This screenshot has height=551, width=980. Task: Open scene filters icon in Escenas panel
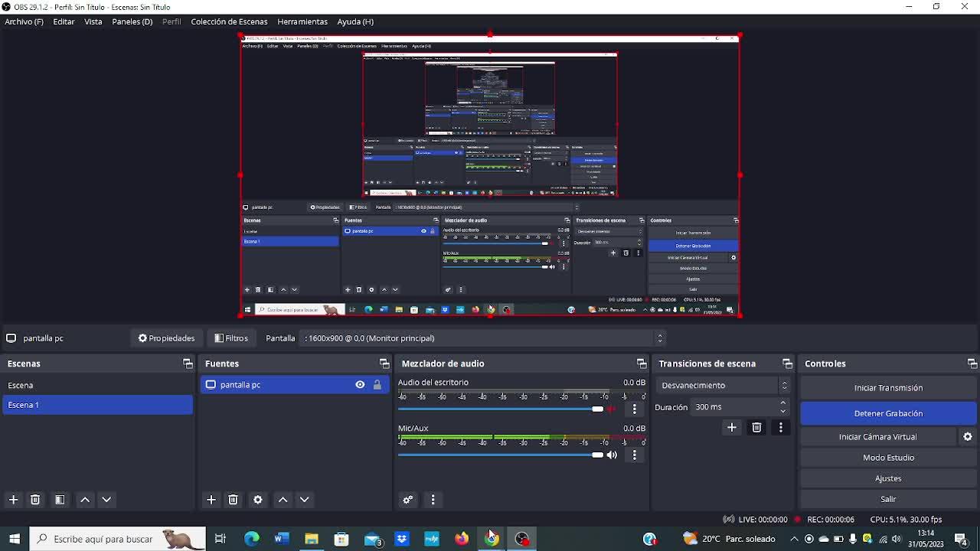pyautogui.click(x=60, y=500)
